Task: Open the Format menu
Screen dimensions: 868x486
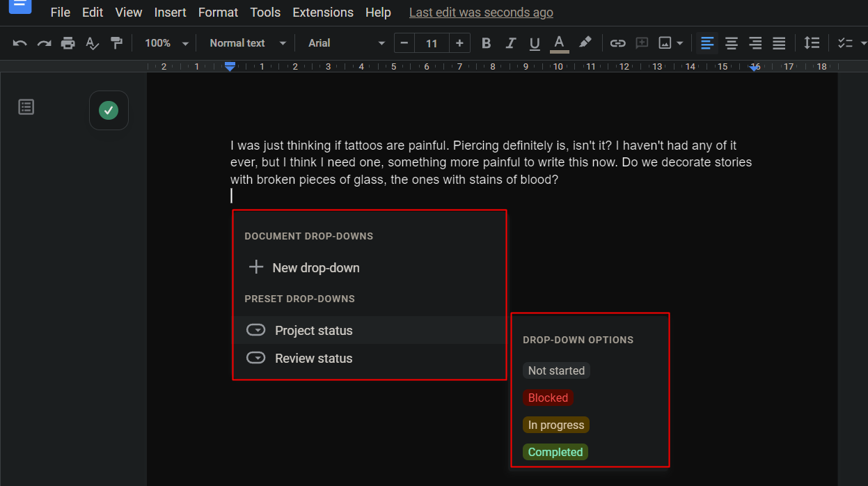Action: [x=218, y=13]
